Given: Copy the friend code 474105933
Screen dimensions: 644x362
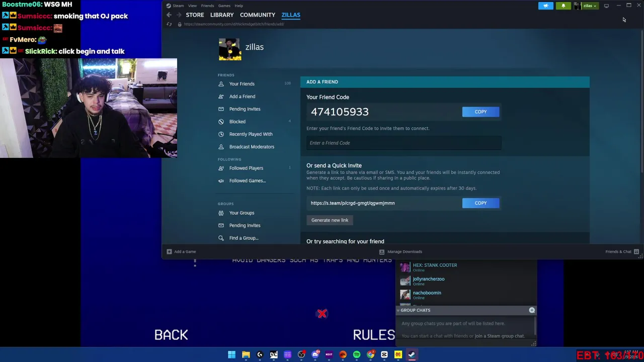Looking at the screenshot, I should point(480,112).
